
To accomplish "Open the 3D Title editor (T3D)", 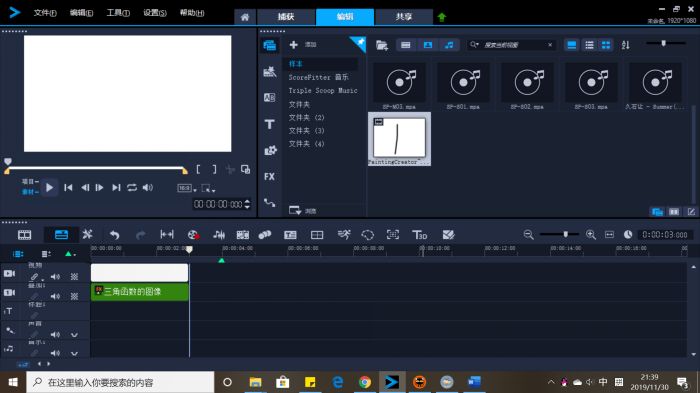I will [x=419, y=235].
